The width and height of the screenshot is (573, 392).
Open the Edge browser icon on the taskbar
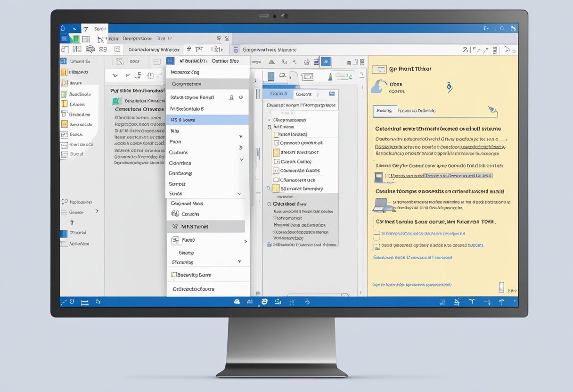coord(264,302)
